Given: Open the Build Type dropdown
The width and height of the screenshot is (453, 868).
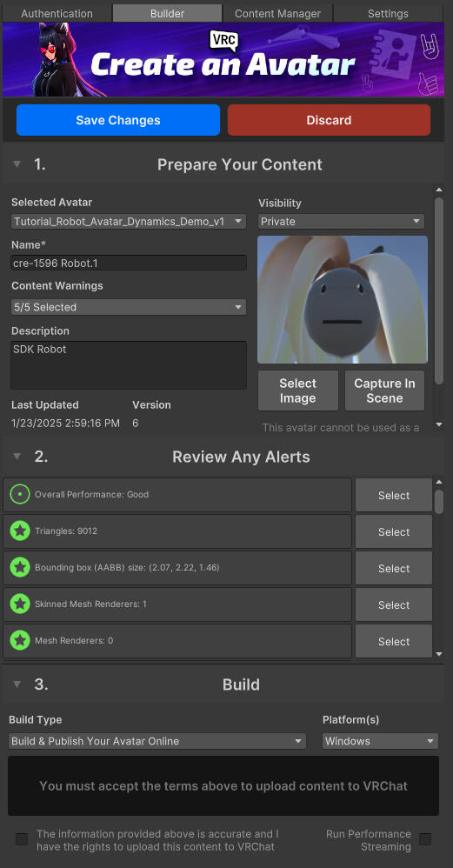Looking at the screenshot, I should coord(157,741).
